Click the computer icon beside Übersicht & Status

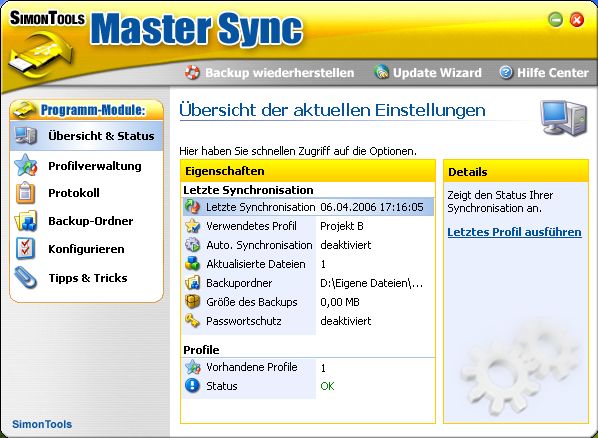26,135
